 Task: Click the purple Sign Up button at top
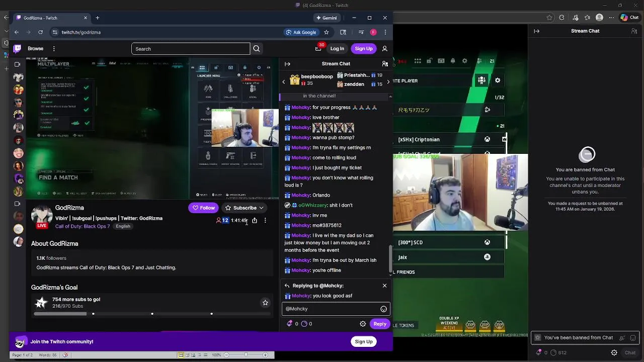click(363, 49)
